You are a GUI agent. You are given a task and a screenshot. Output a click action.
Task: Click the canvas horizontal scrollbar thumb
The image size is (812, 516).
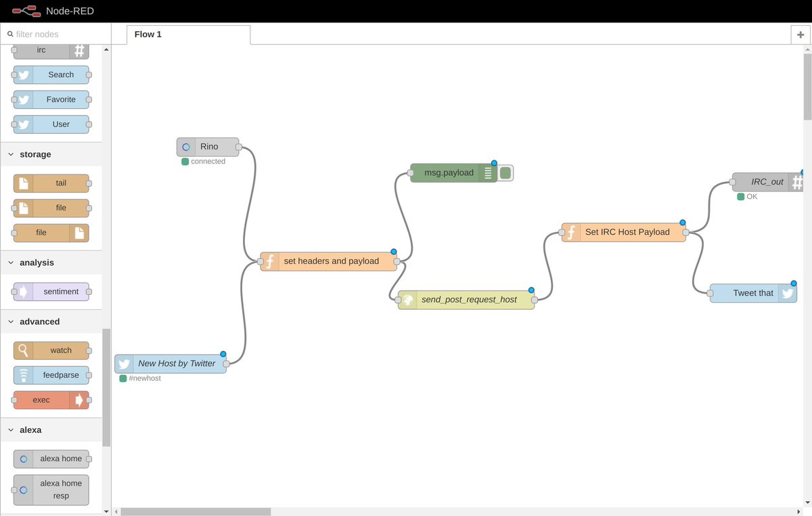click(196, 512)
